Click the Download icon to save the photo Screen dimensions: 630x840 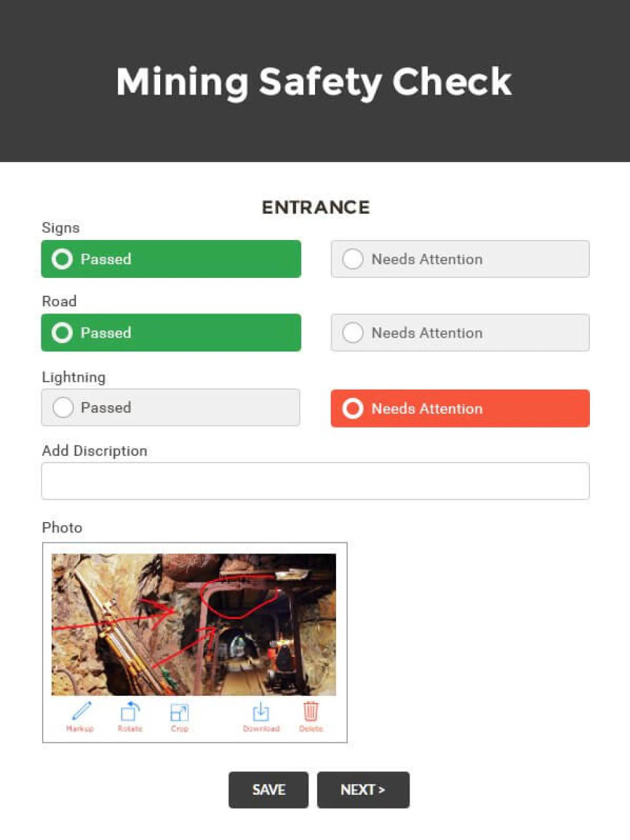261,710
